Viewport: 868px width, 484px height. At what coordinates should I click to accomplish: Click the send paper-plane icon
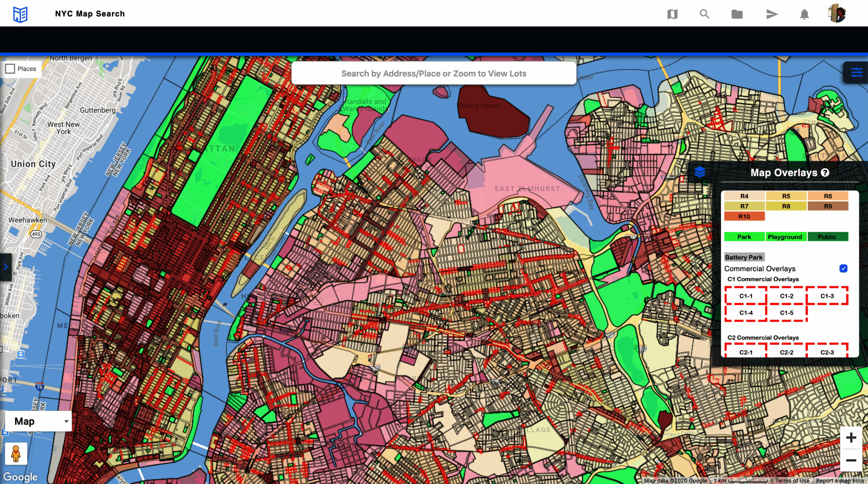pyautogui.click(x=772, y=14)
